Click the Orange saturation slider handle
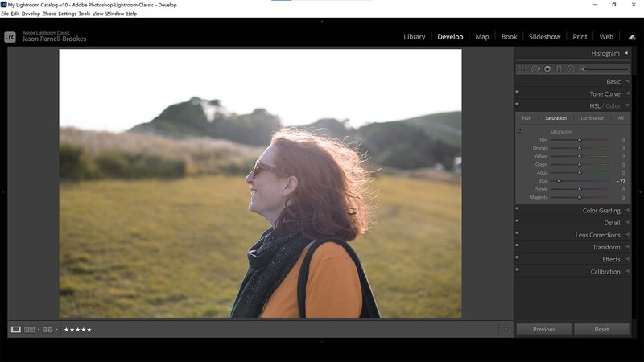Image resolution: width=644 pixels, height=362 pixels. click(x=580, y=148)
